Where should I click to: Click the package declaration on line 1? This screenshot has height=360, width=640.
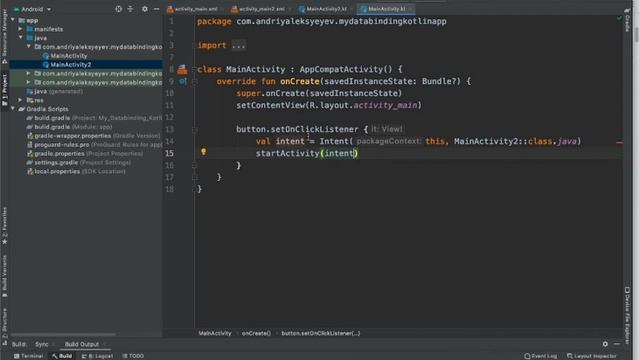click(x=322, y=21)
